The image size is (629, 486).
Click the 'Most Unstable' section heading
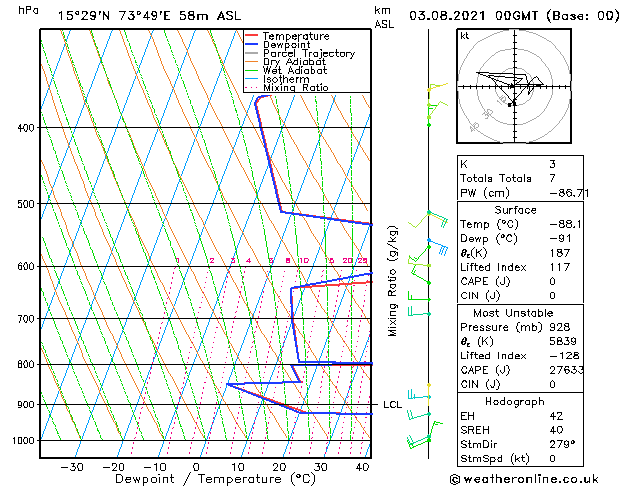coord(513,313)
